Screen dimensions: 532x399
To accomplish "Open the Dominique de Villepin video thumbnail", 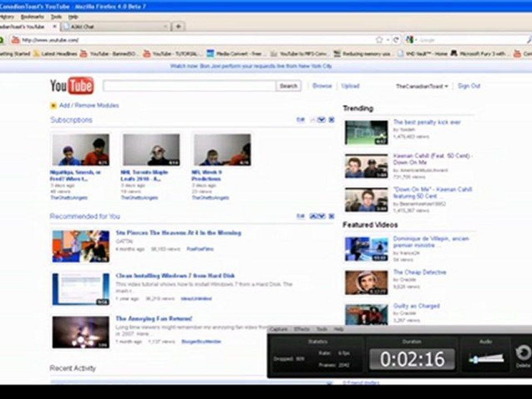I will [x=366, y=249].
